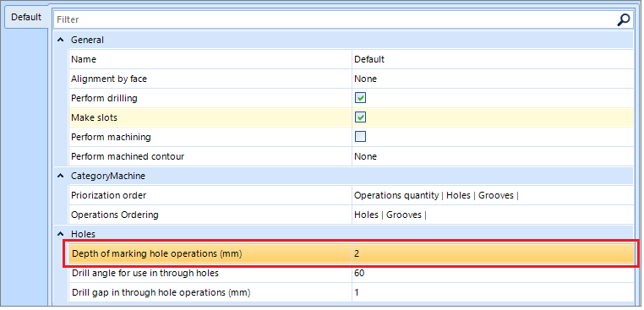The height and width of the screenshot is (310, 644).
Task: Open the Default tab
Action: [x=26, y=17]
